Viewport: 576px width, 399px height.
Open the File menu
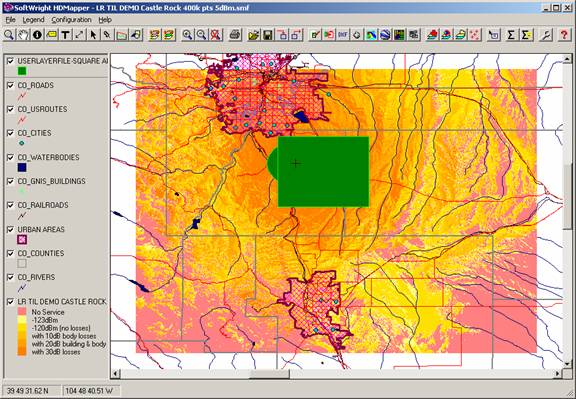click(x=10, y=20)
